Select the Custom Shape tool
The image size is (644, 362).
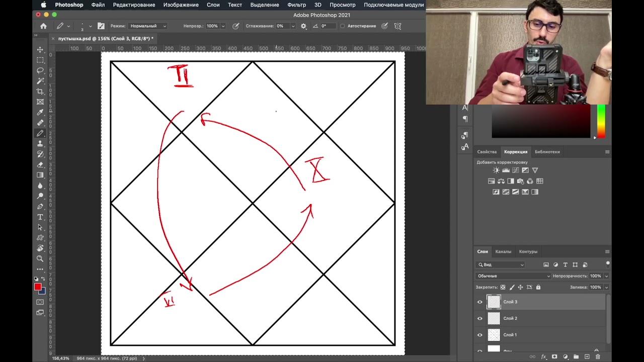[x=40, y=238]
